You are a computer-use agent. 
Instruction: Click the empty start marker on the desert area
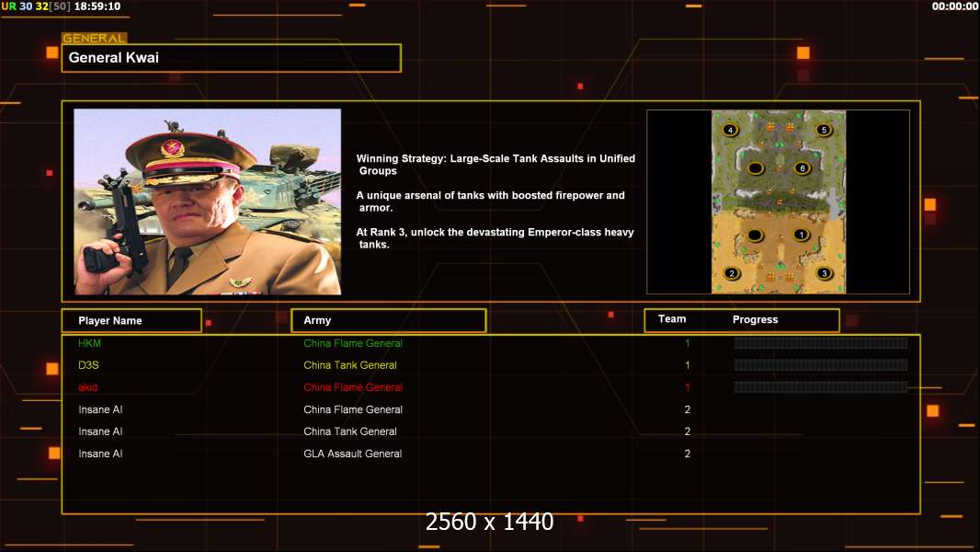tap(755, 235)
